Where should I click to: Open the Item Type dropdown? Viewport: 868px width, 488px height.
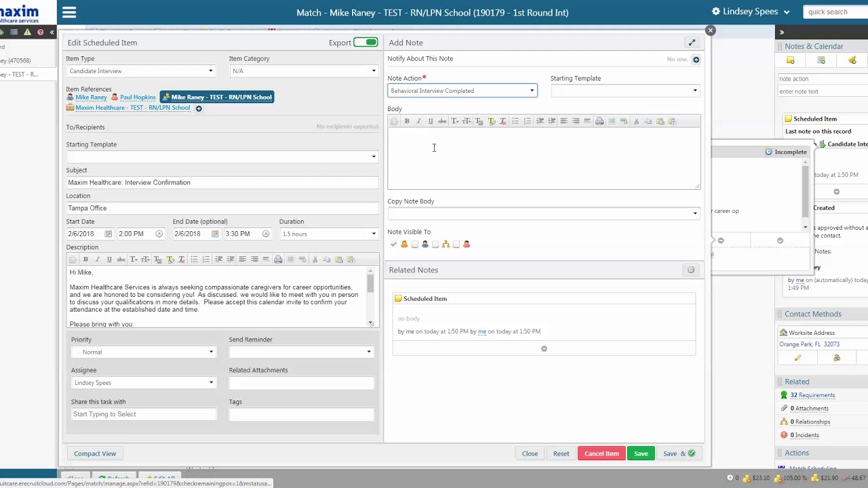[x=141, y=71]
